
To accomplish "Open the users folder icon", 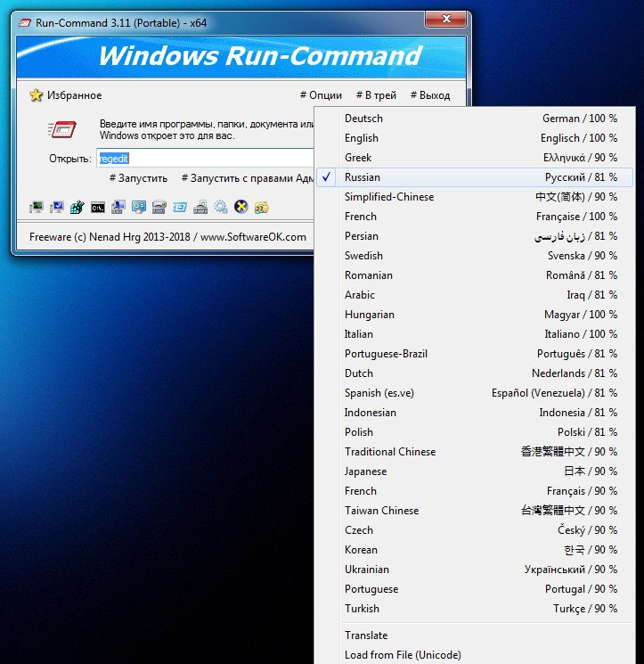I will tap(262, 208).
